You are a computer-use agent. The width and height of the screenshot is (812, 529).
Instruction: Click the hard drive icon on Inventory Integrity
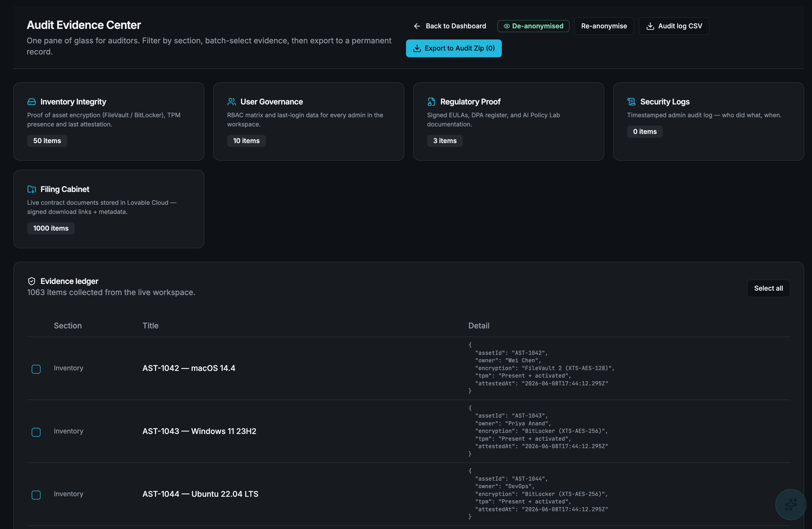31,102
